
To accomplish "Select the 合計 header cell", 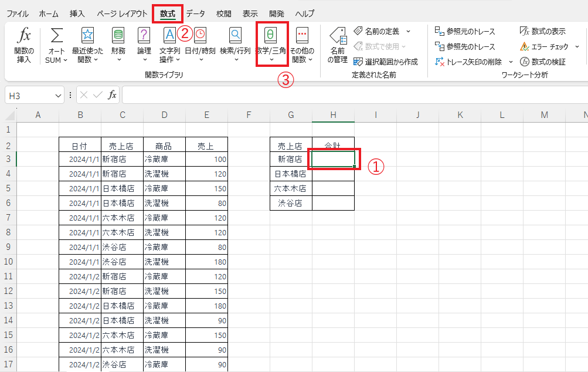I will tap(333, 145).
